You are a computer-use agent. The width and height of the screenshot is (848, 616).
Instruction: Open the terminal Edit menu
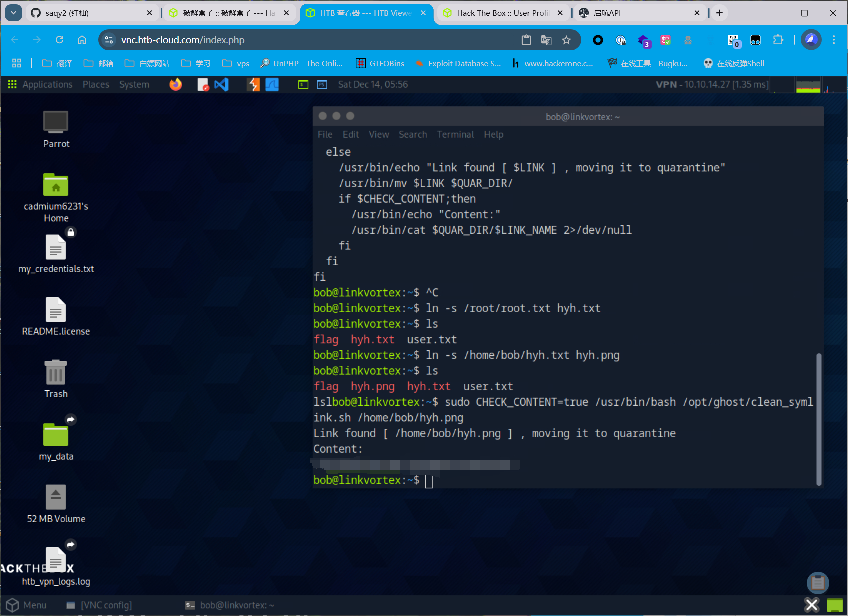(351, 134)
